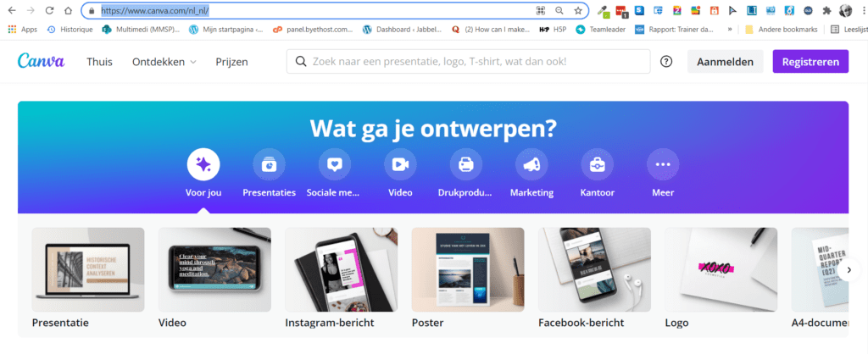This screenshot has width=868, height=354.
Task: Open the Multimedi (MMSP) bookmark
Action: coord(142,30)
